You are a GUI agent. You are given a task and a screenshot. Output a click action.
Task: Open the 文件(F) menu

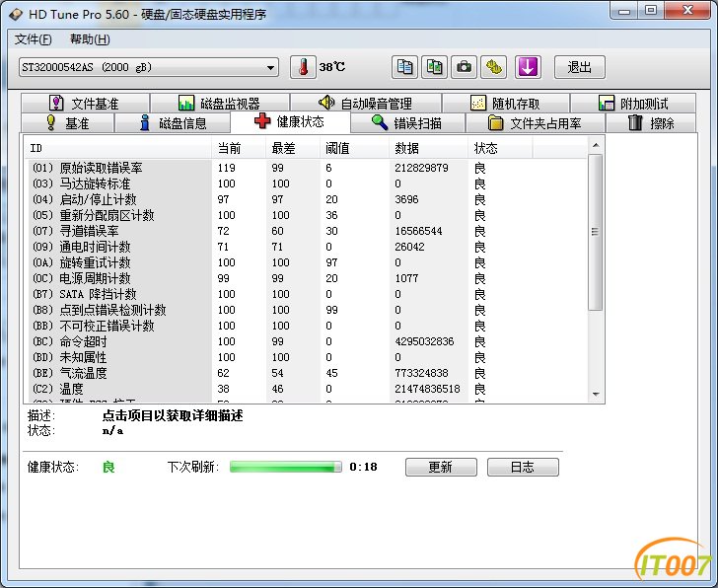tap(33, 39)
